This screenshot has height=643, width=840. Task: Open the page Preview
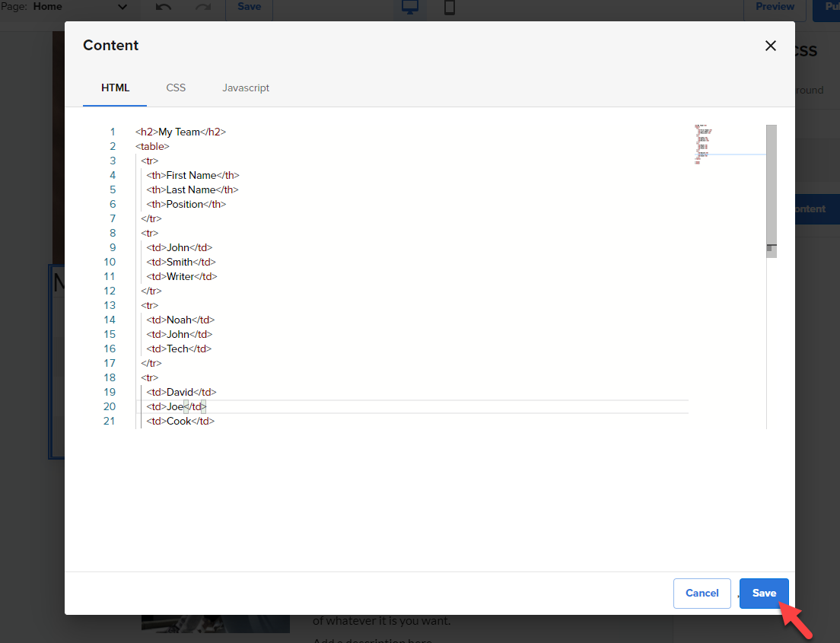[x=775, y=7]
